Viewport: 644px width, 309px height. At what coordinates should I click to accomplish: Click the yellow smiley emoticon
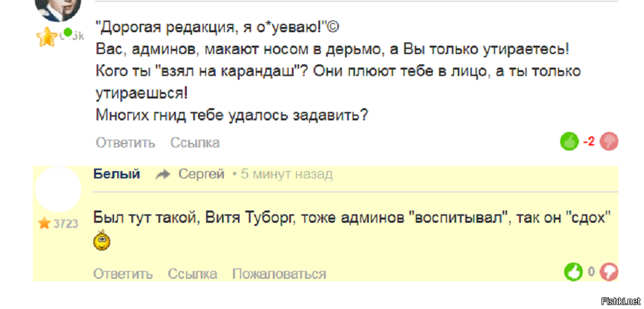(102, 242)
